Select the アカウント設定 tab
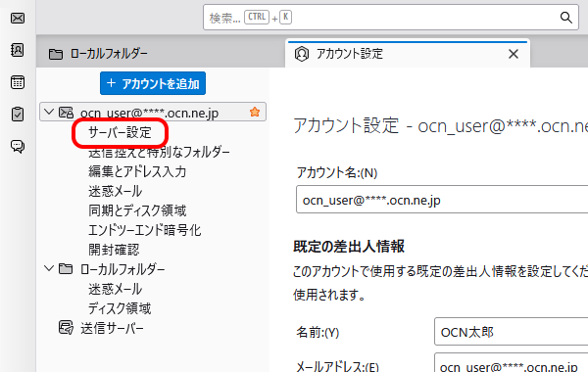The height and width of the screenshot is (372, 588). coord(408,54)
